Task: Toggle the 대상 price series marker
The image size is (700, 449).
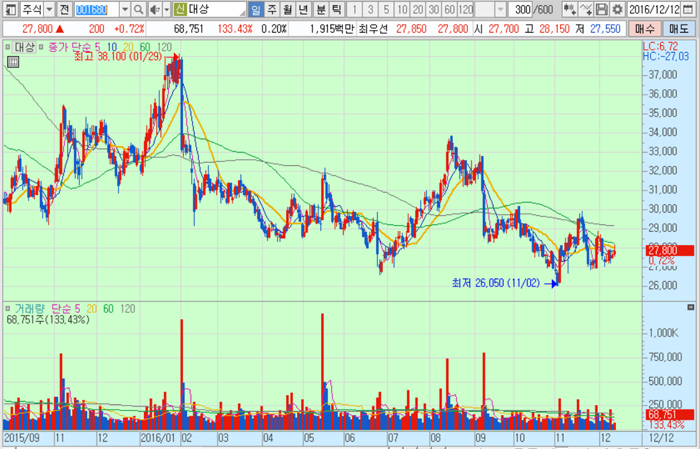Action: pyautogui.click(x=8, y=46)
